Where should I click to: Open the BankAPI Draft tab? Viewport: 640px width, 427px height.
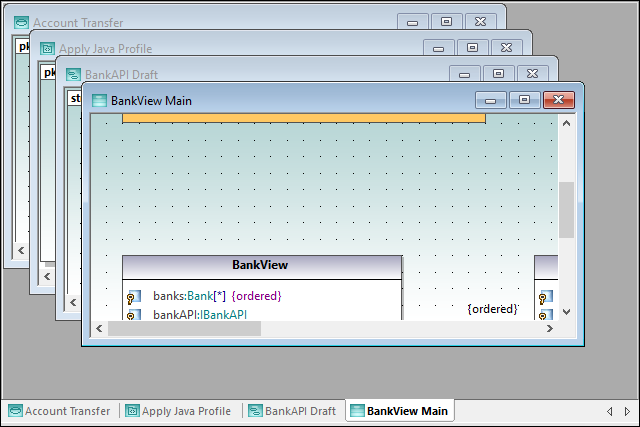292,411
